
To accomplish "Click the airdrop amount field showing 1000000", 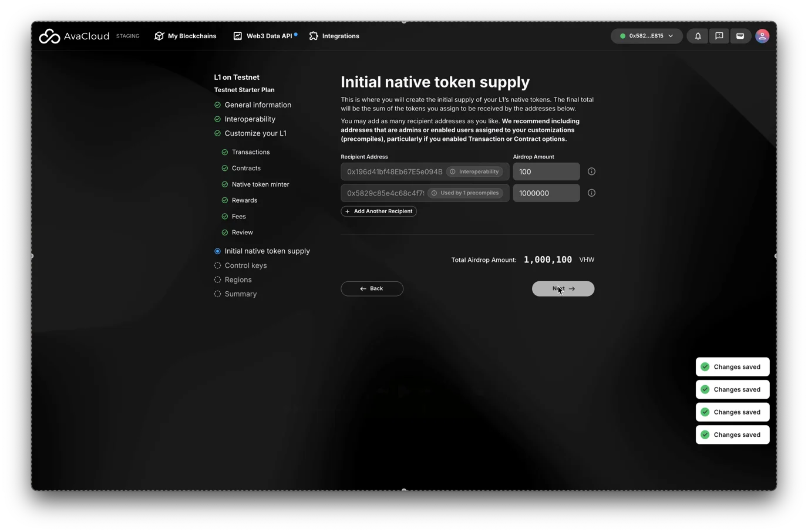I will click(x=547, y=193).
